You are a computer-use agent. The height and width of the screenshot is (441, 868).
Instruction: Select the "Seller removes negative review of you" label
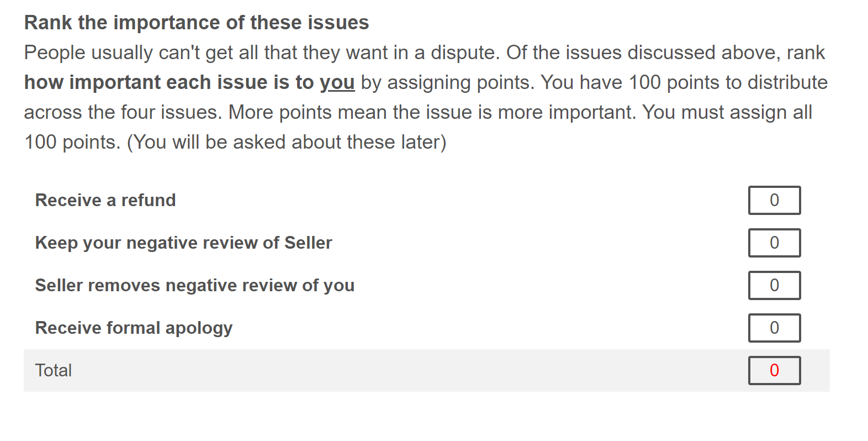coord(194,285)
